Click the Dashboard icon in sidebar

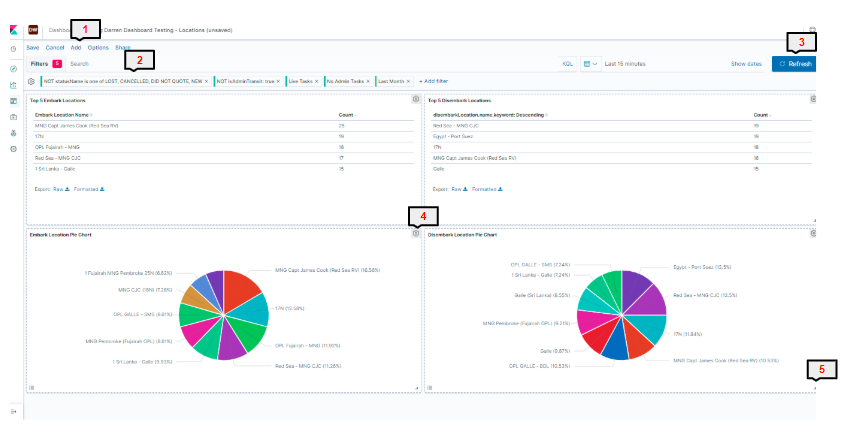pos(14,101)
